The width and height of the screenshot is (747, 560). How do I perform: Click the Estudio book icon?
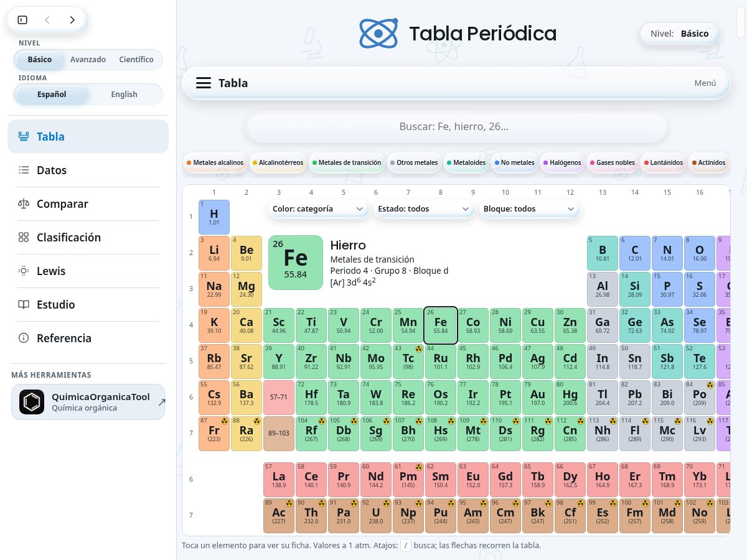[x=24, y=304]
